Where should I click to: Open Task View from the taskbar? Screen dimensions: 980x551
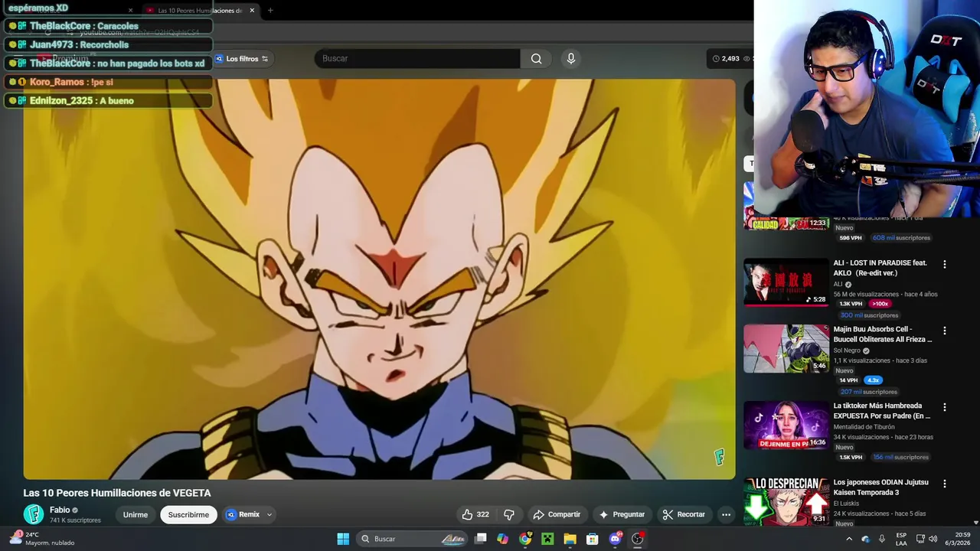click(481, 539)
